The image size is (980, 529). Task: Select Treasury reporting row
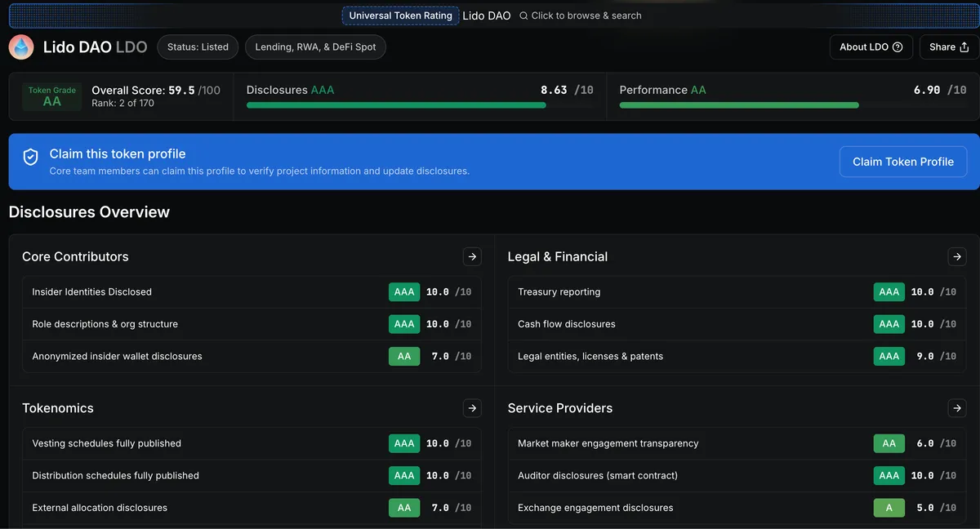click(x=737, y=291)
